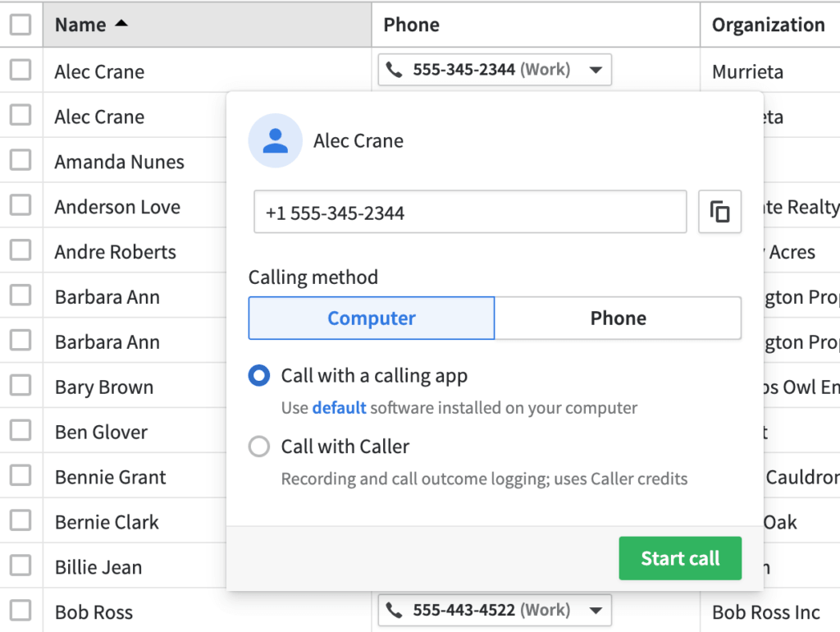Image resolution: width=840 pixels, height=632 pixels.
Task: Check the box for Billie Jean
Action: pyautogui.click(x=21, y=565)
